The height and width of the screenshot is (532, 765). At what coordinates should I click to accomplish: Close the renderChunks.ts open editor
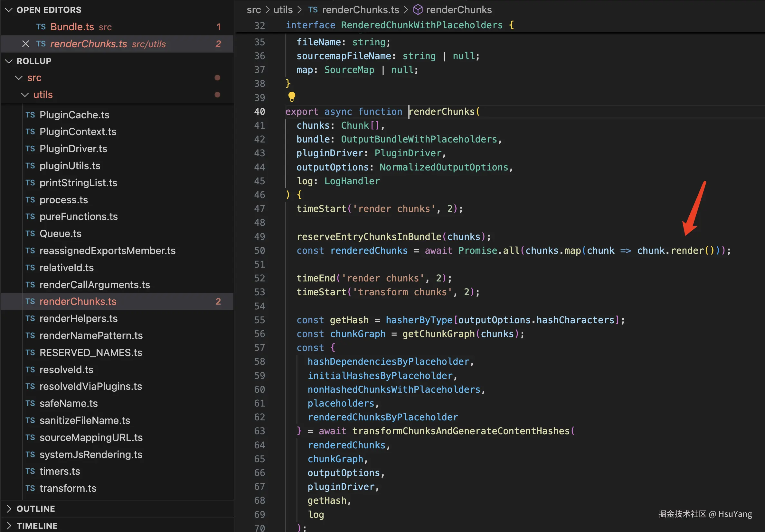(26, 44)
